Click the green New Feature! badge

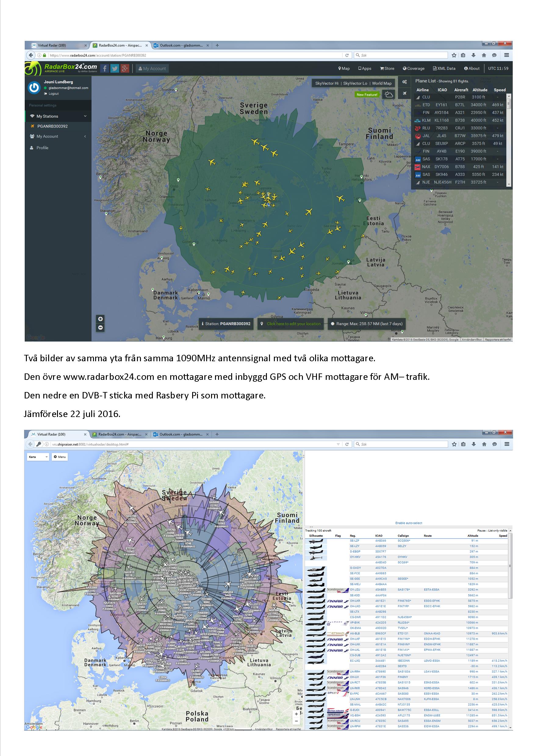coord(367,94)
